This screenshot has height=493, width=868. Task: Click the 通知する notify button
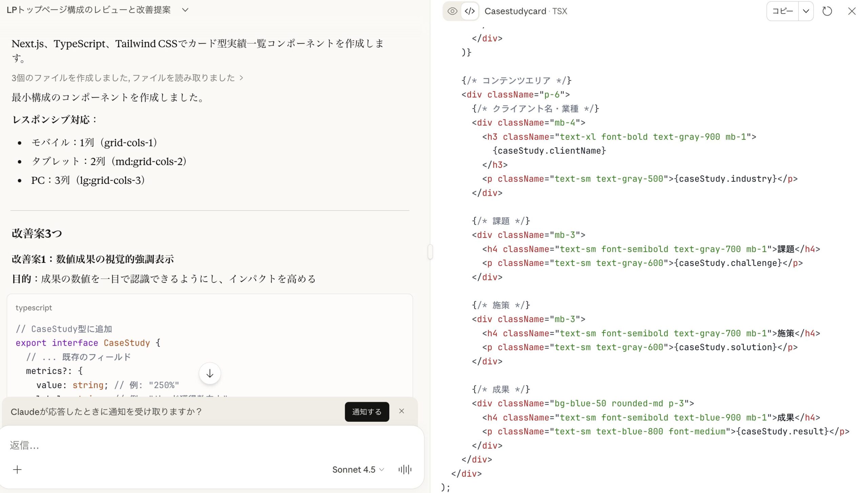pos(367,412)
